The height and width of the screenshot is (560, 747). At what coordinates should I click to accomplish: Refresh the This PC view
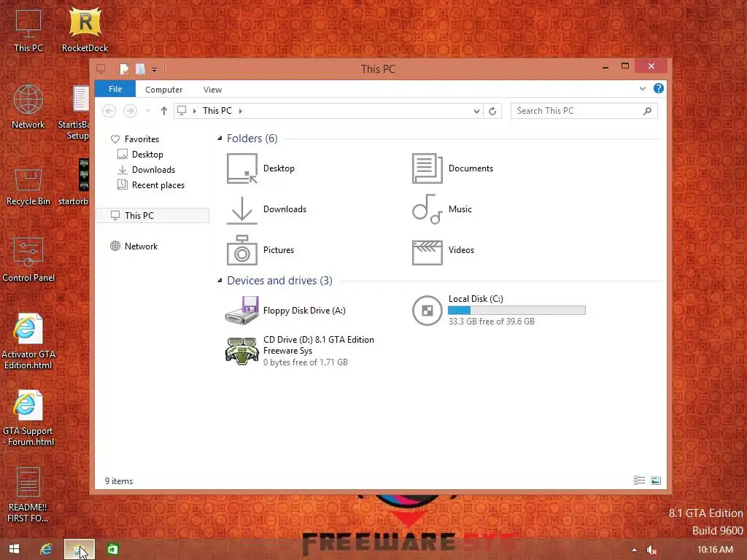pyautogui.click(x=492, y=111)
